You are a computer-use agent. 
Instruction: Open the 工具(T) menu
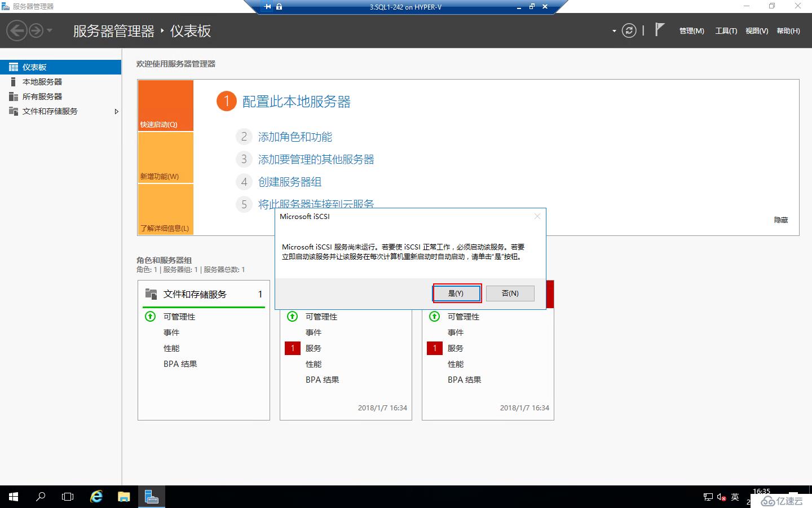726,31
